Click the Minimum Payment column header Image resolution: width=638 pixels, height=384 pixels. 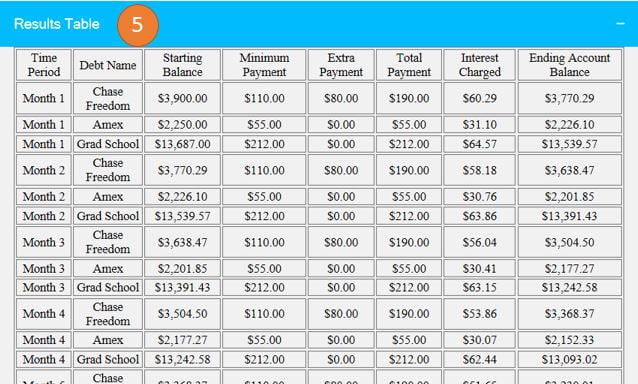coord(264,65)
